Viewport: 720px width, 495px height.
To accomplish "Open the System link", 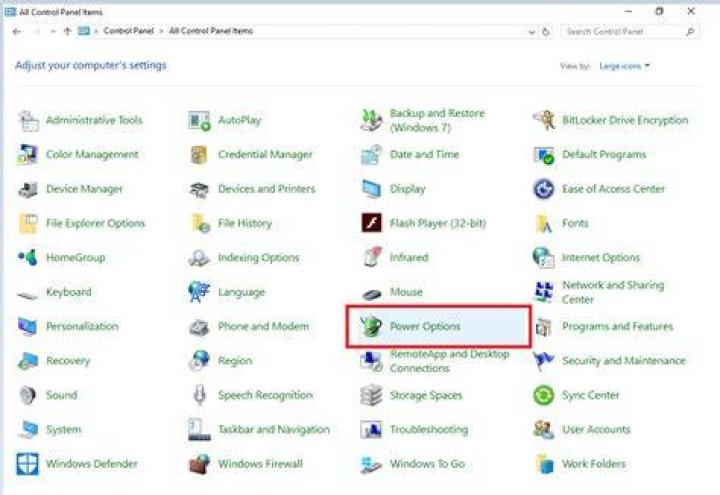I will [x=63, y=429].
